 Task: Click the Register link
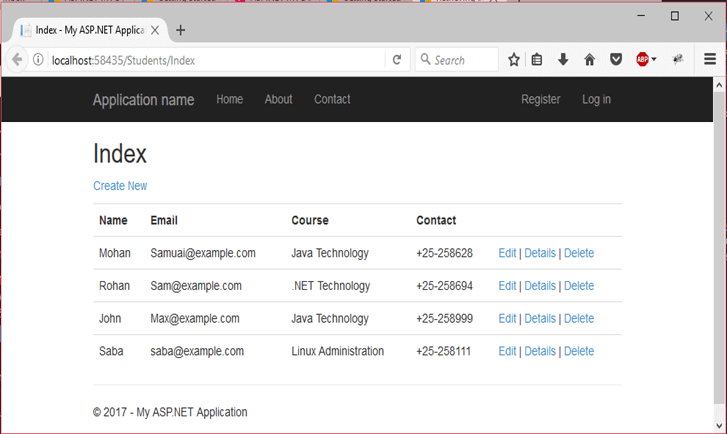pos(540,99)
